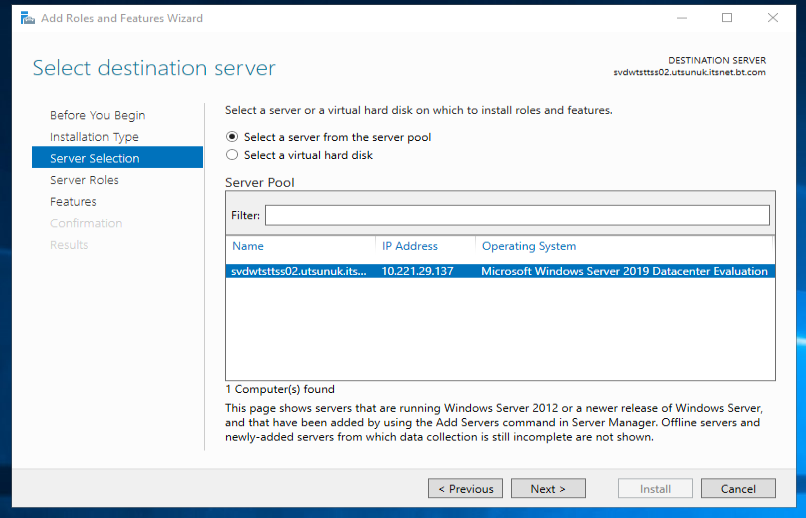Image resolution: width=806 pixels, height=518 pixels.
Task: Cancel the Add Roles and Features Wizard
Action: coord(738,489)
